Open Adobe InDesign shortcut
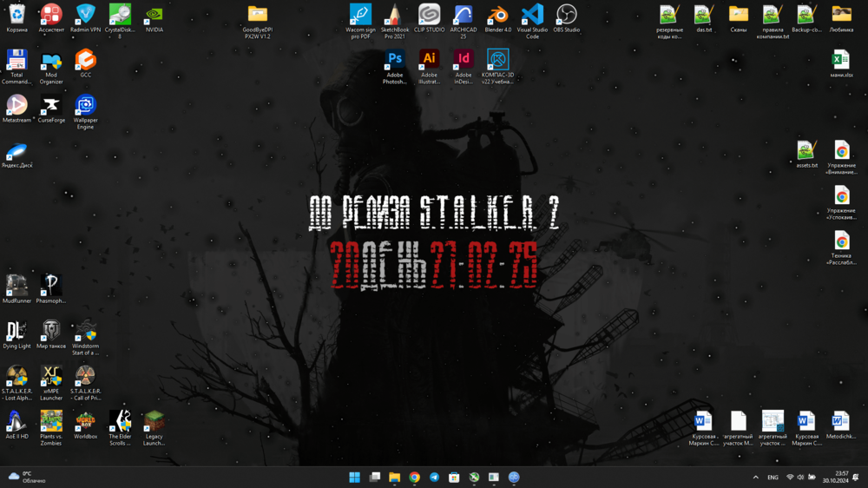The image size is (868, 488). [x=464, y=67]
